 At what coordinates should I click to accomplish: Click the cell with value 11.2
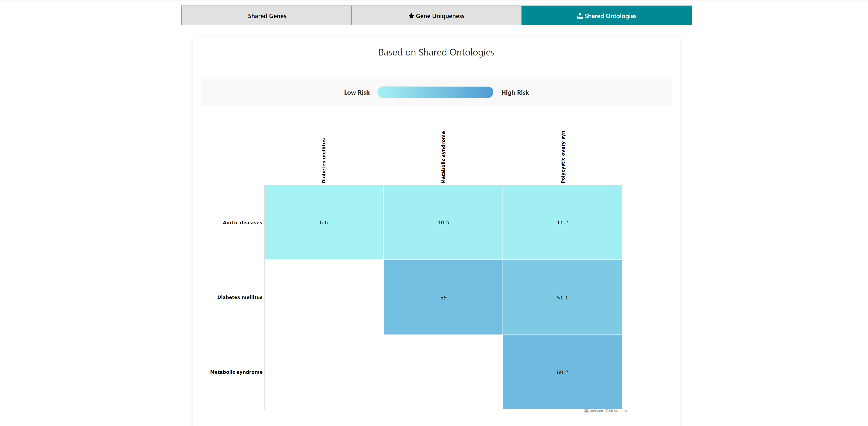562,222
